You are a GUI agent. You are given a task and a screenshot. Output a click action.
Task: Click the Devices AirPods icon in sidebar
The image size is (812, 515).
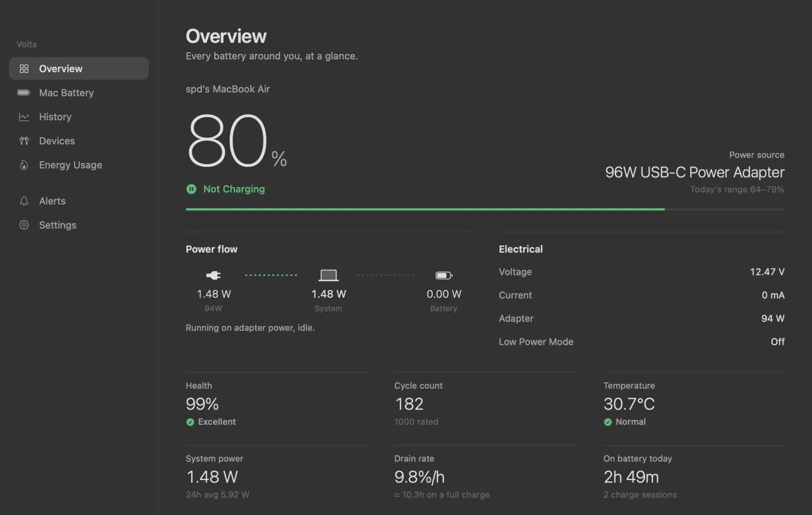click(24, 141)
